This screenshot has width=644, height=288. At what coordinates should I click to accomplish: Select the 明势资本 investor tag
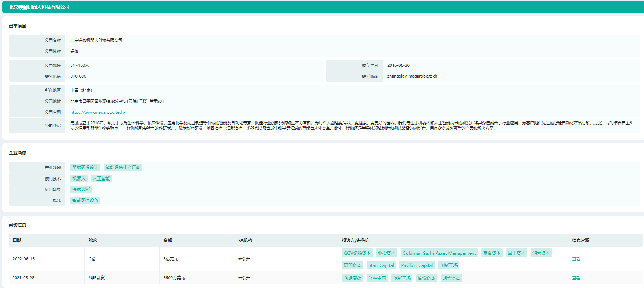point(451,278)
